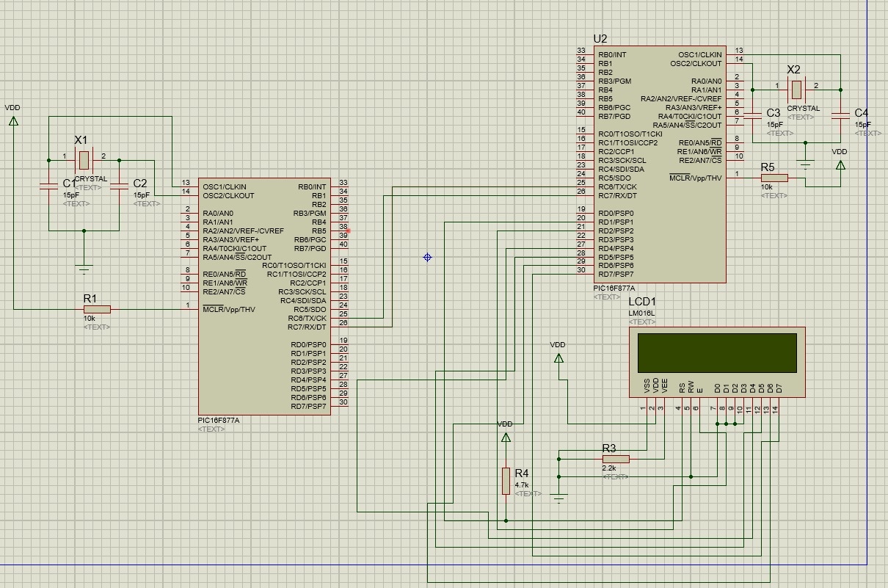Click the LM016L text under LCD1
The width and height of the screenshot is (888, 588).
[641, 313]
